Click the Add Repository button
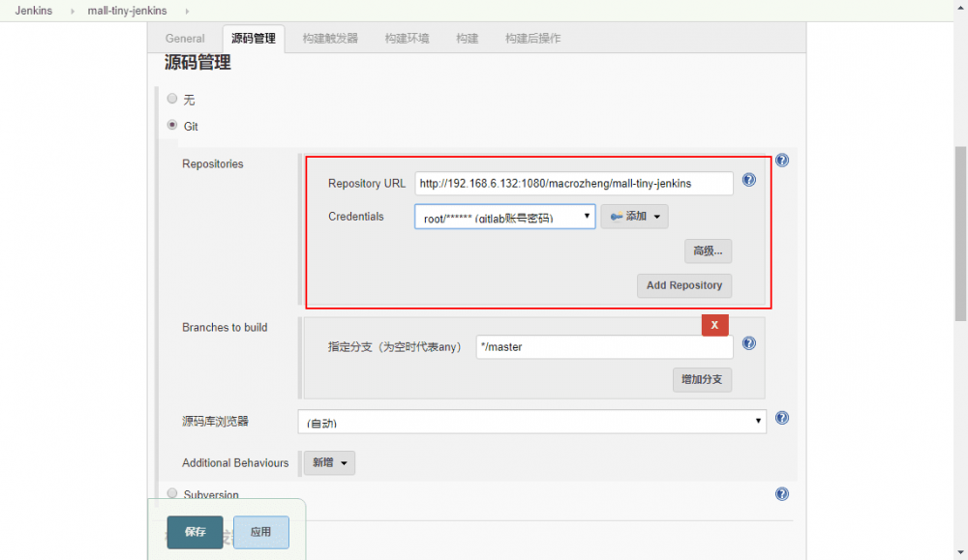Image resolution: width=968 pixels, height=560 pixels. tap(684, 285)
